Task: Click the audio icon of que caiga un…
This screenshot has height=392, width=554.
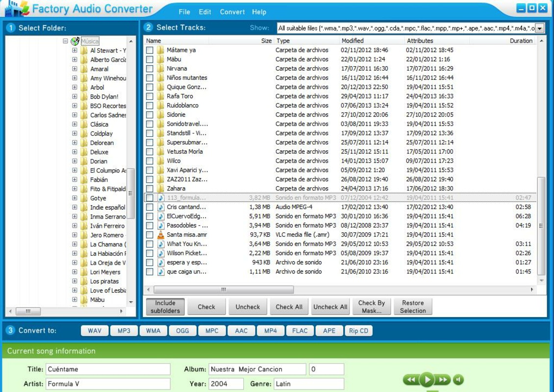Action: [161, 271]
